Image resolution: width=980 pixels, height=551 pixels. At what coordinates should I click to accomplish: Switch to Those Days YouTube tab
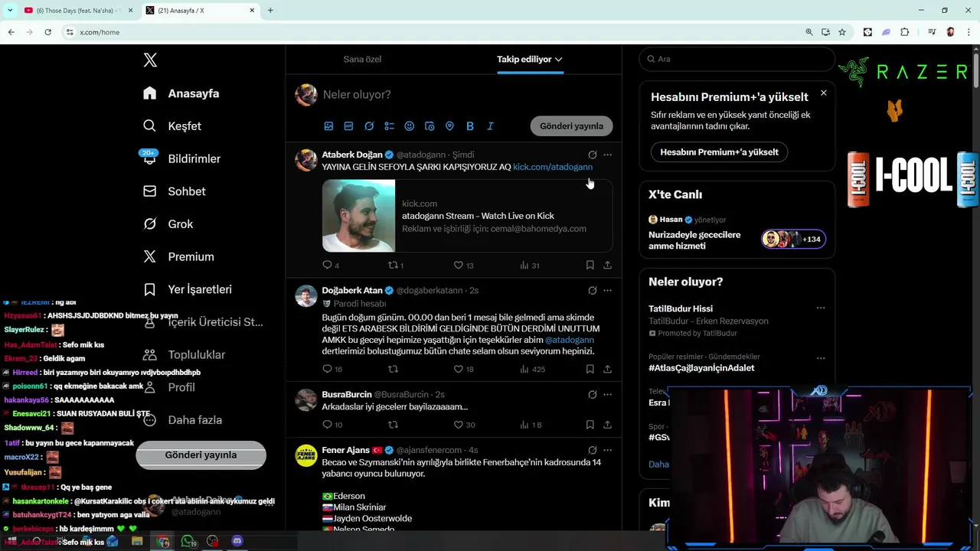pos(78,11)
